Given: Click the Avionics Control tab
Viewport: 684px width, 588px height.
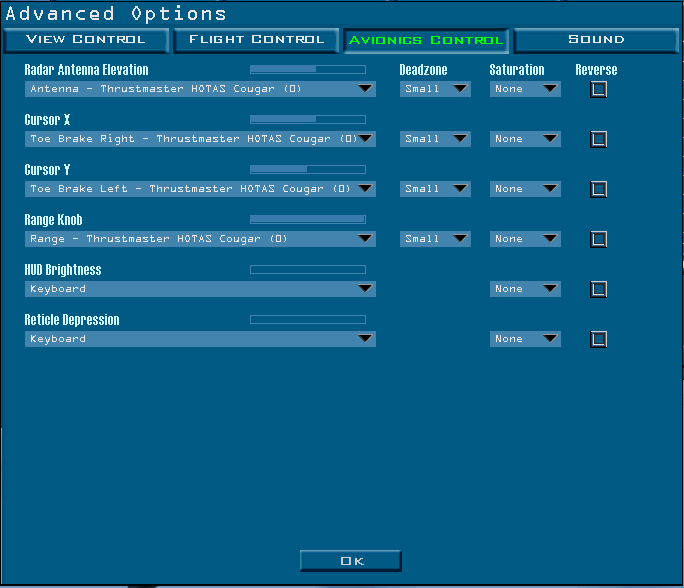Looking at the screenshot, I should point(426,40).
